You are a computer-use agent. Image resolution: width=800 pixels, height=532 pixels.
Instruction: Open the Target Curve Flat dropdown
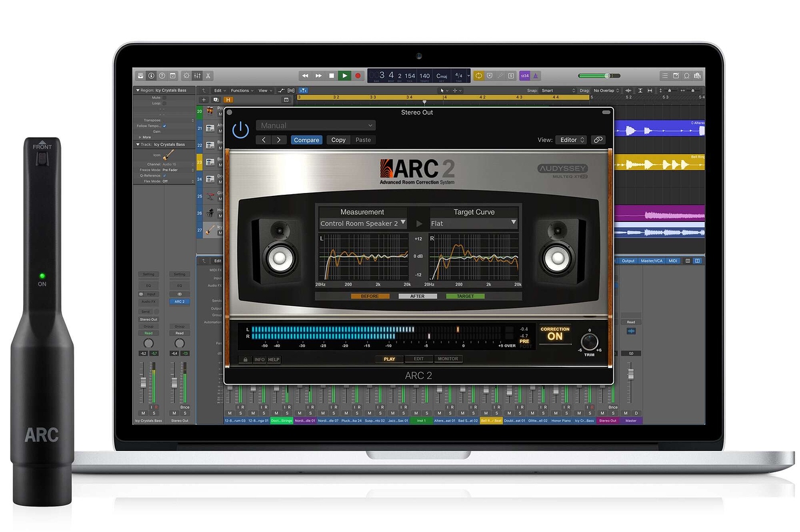pyautogui.click(x=474, y=223)
